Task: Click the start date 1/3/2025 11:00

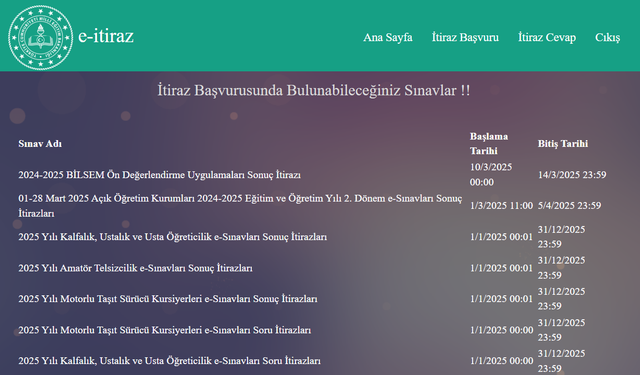Action: pos(501,206)
